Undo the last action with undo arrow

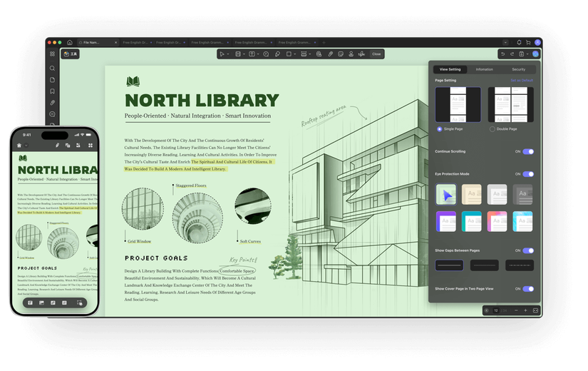pos(503,54)
